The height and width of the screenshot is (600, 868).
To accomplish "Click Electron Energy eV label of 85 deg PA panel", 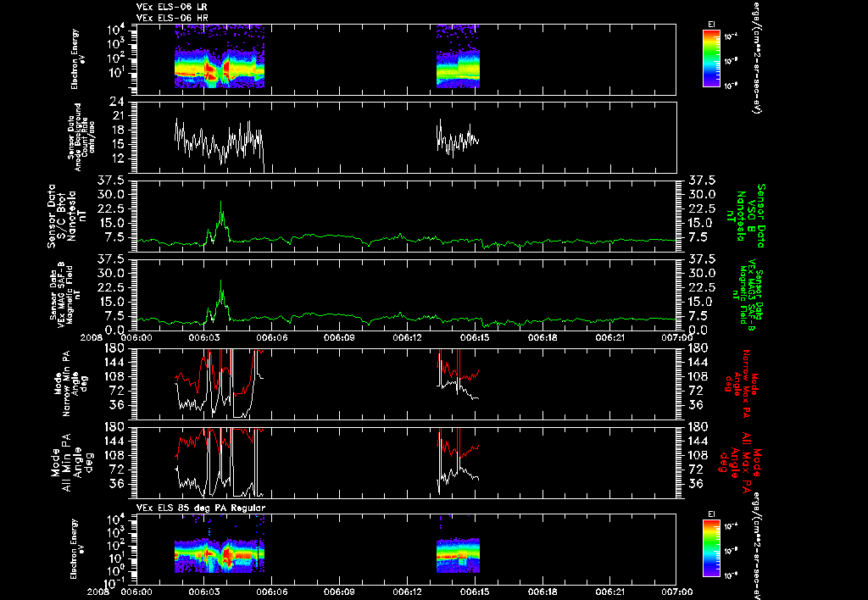I will pyautogui.click(x=77, y=549).
